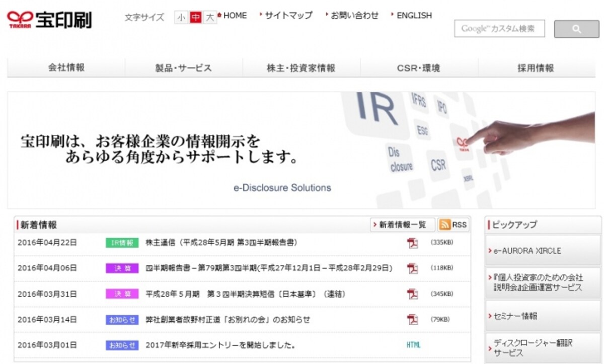Open e-AURORA XIRCLE pickup link
Viewport: 604px width, 364px height.
[544, 250]
